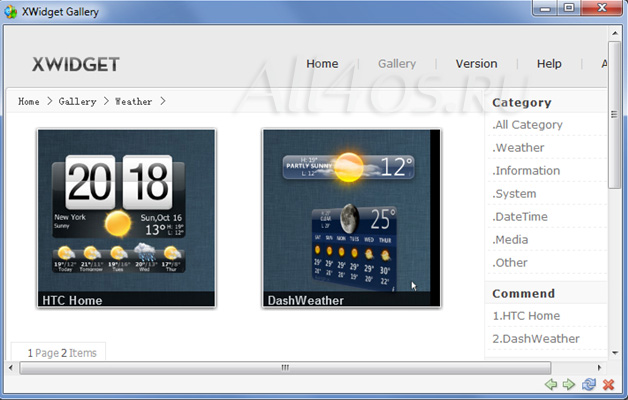The image size is (628, 400).
Task: Click the Commend sidebar heading
Action: (x=523, y=293)
